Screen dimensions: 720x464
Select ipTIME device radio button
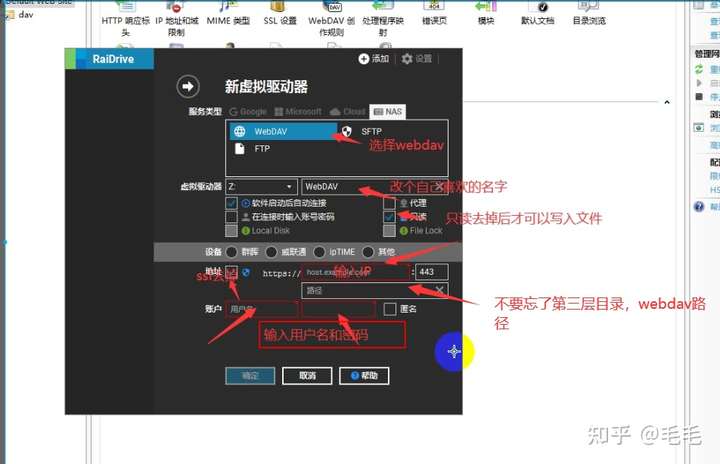coord(319,252)
